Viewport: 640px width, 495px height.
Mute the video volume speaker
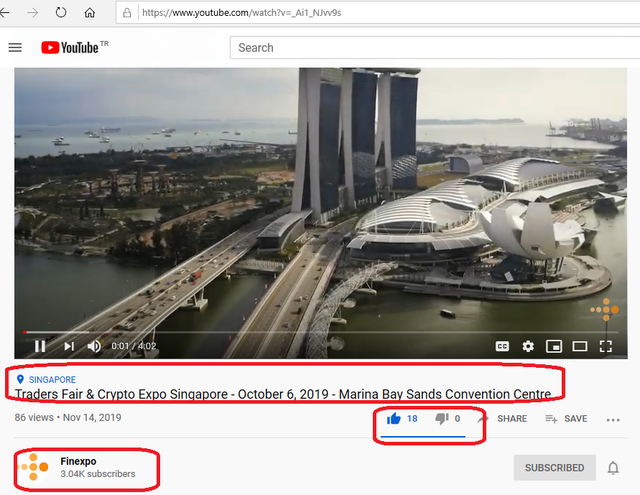(94, 346)
